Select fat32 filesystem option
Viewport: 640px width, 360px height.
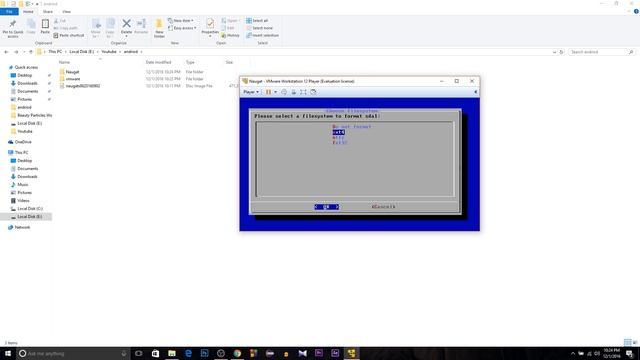coord(340,143)
